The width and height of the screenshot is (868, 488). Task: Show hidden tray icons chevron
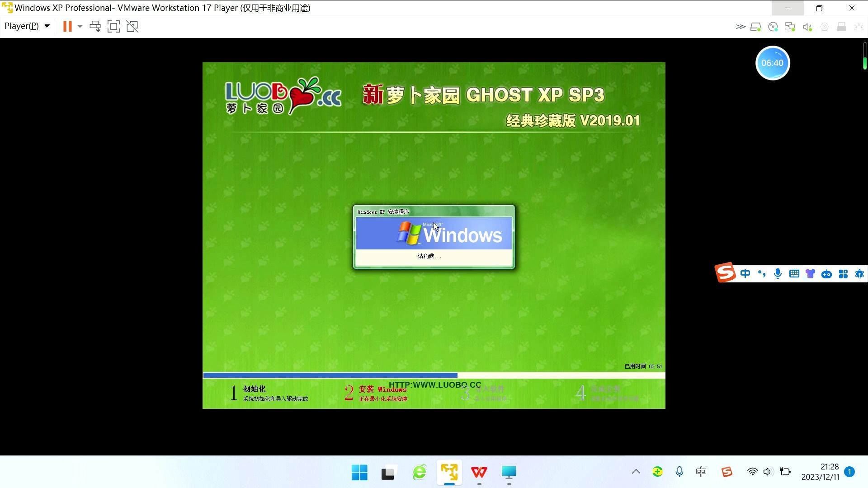(x=636, y=472)
